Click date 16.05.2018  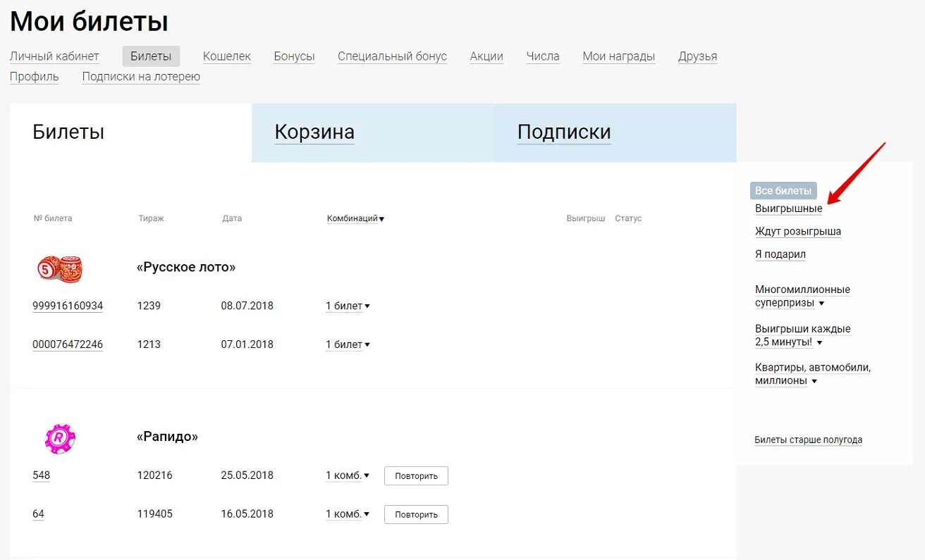tap(247, 514)
